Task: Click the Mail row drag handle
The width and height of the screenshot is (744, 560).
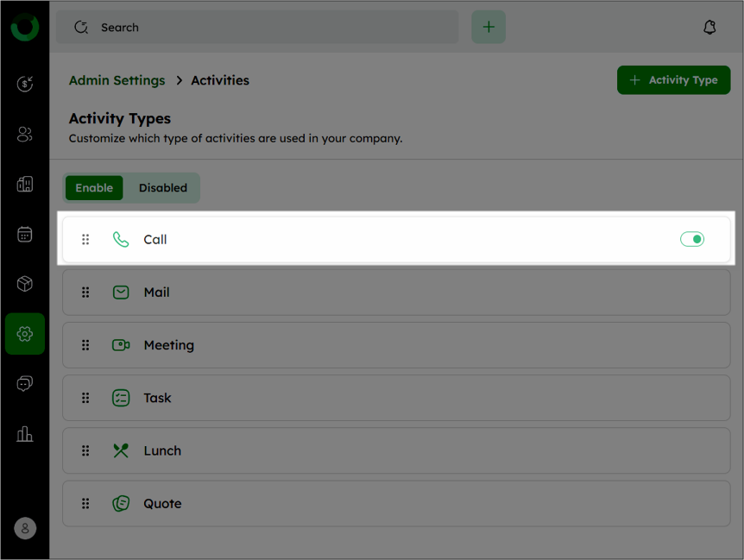Action: tap(85, 293)
